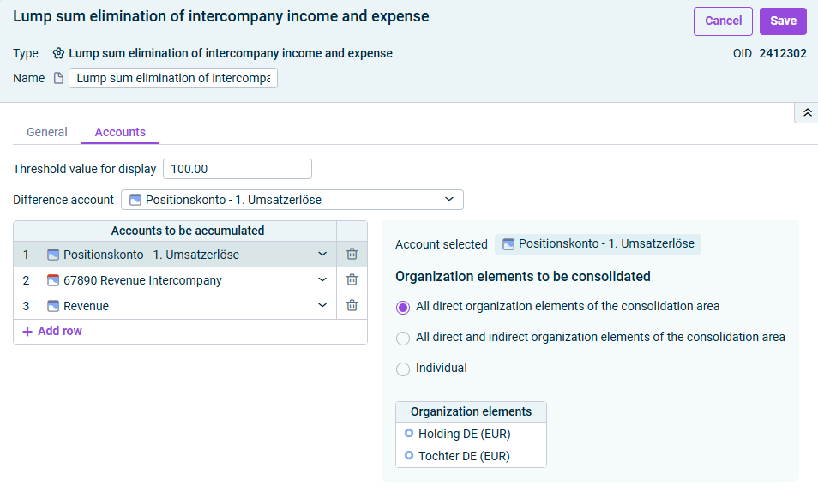
Task: Click the document icon beside Name field
Action: pos(58,78)
